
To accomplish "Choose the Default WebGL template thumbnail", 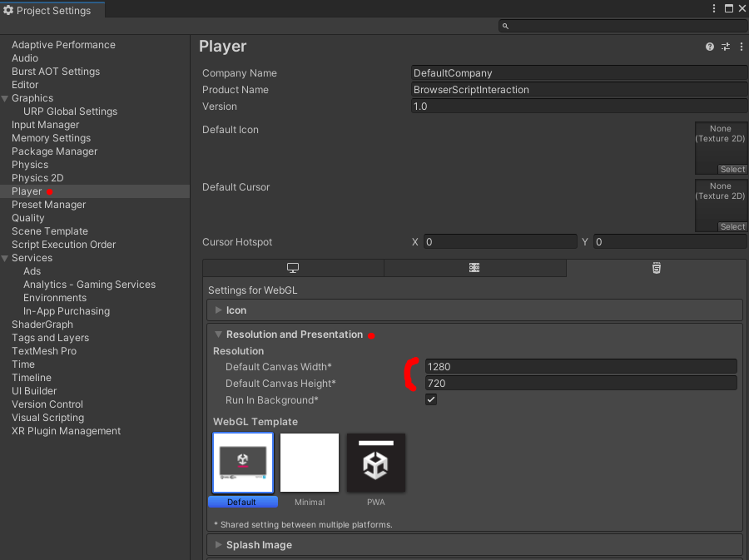I will (243, 463).
